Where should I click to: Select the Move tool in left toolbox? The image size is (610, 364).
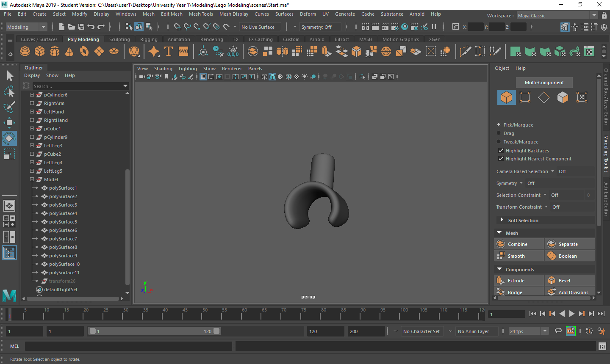9,123
